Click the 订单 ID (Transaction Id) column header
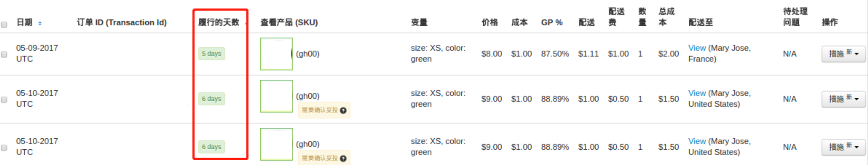This screenshot has width=868, height=165. pos(122,23)
